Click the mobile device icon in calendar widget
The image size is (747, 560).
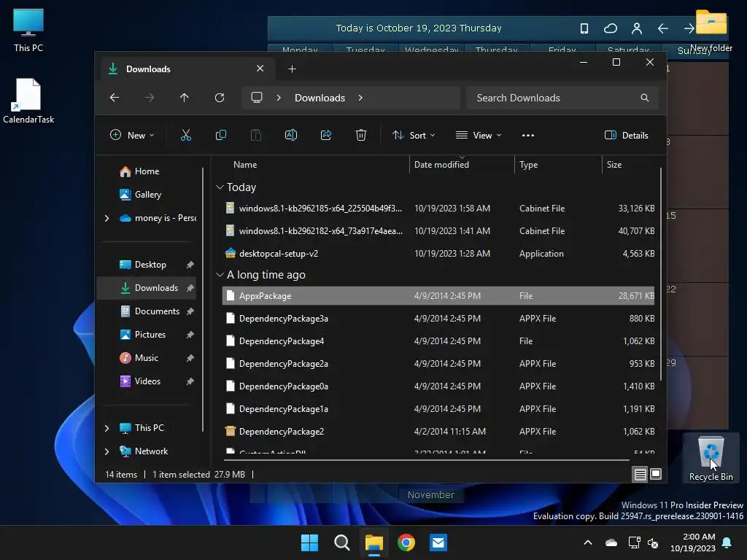click(x=584, y=28)
